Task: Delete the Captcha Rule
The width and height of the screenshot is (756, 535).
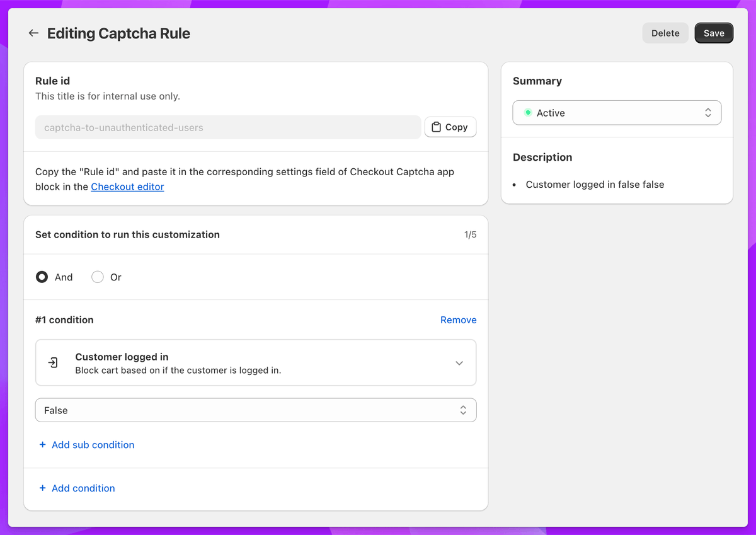Action: point(665,33)
